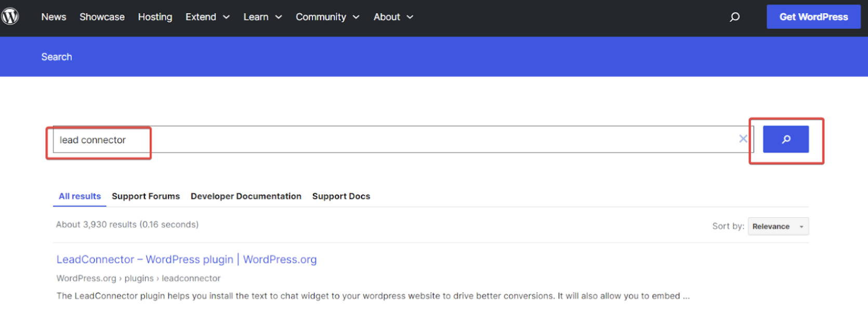Viewport: 868px width, 311px height.
Task: Go to News in navigation bar
Action: click(54, 17)
